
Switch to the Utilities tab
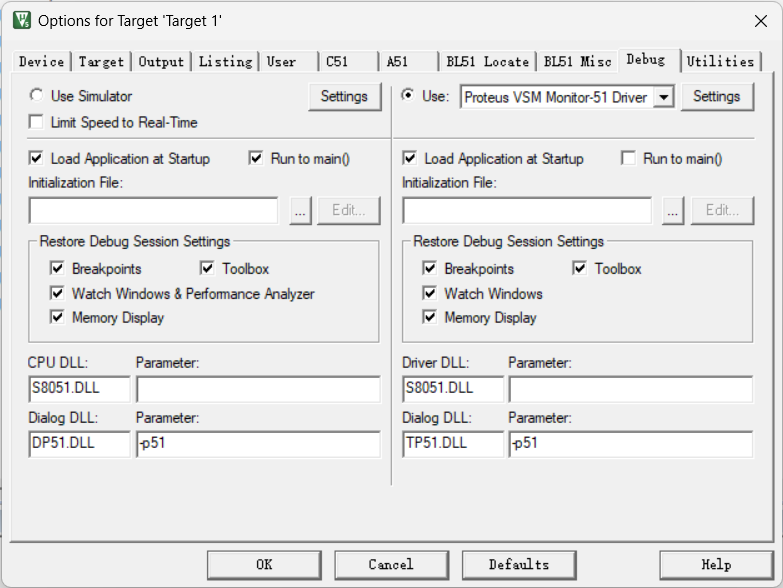click(721, 62)
